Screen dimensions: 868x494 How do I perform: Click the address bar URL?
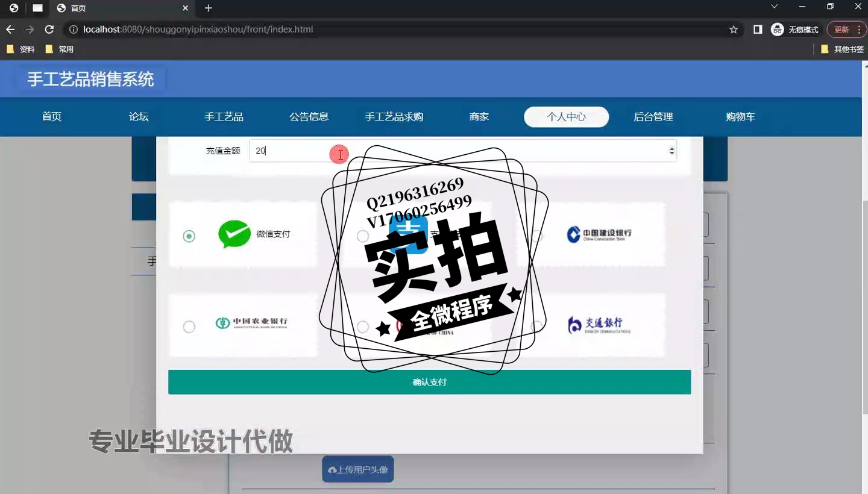(x=198, y=30)
